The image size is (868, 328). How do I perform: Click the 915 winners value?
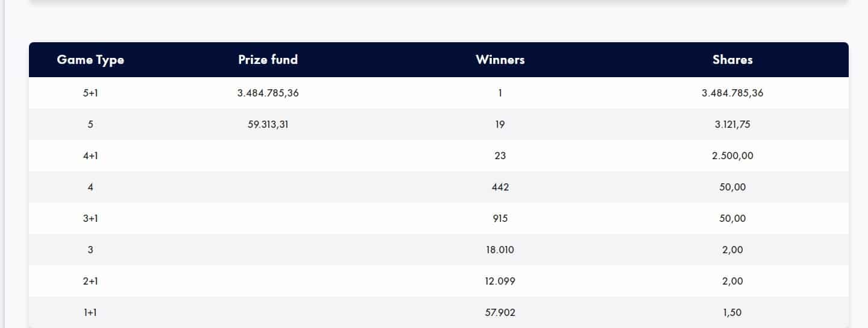tap(500, 218)
